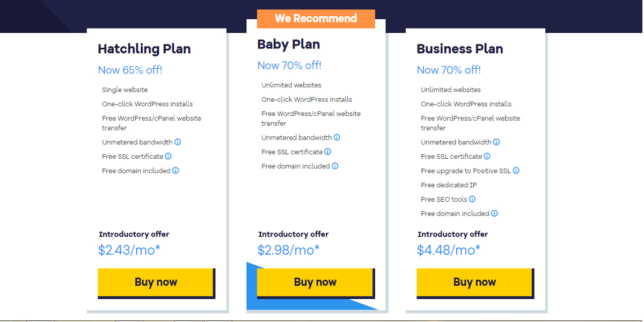Click the Business Plan title
This screenshot has height=322, width=644.
point(459,49)
